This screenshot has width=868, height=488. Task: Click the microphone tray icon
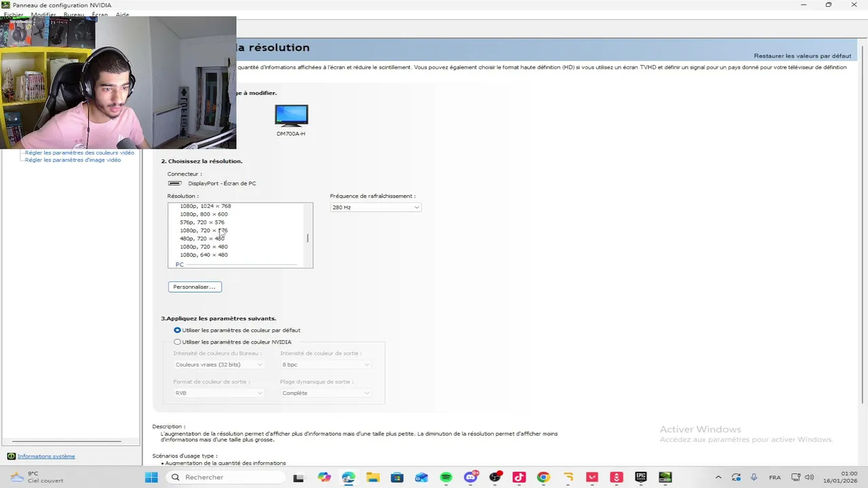pos(753,477)
